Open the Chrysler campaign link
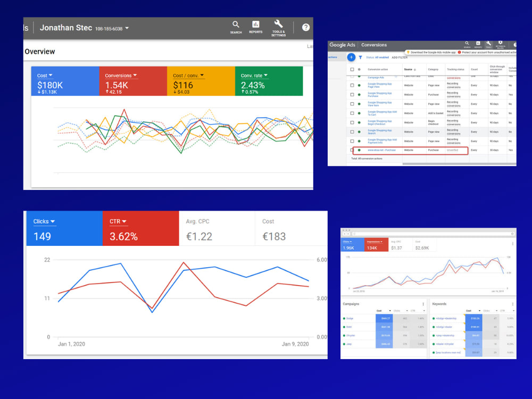Image resolution: width=532 pixels, height=399 pixels. click(x=351, y=336)
